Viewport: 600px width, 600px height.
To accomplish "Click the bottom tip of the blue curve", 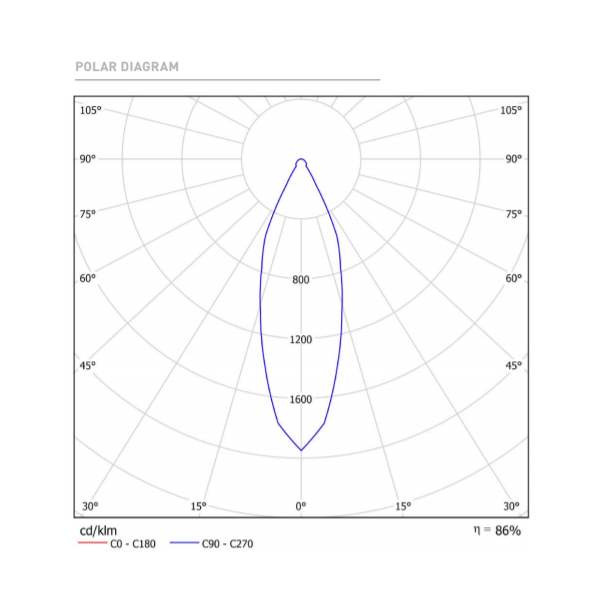I will 301,450.
